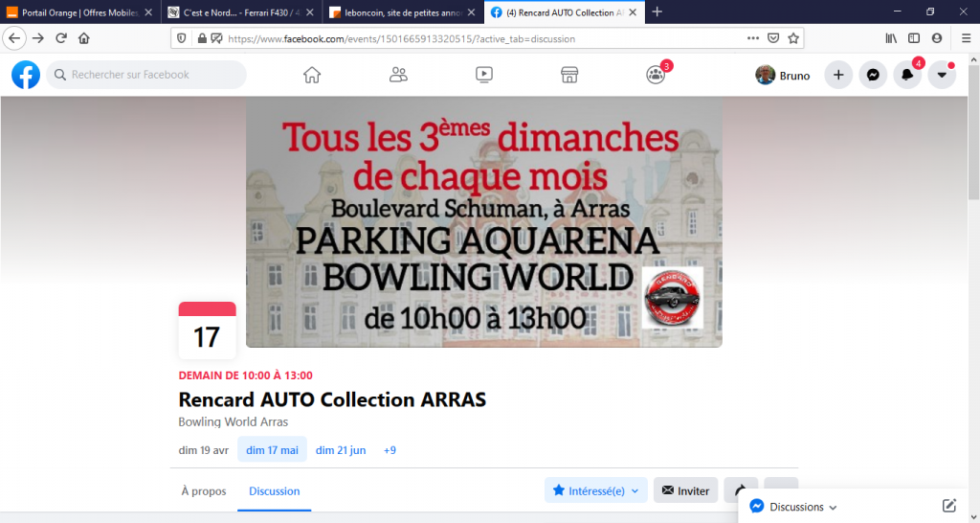Close the Rencard AUTO Collection tab
The width and height of the screenshot is (980, 523).
633,12
